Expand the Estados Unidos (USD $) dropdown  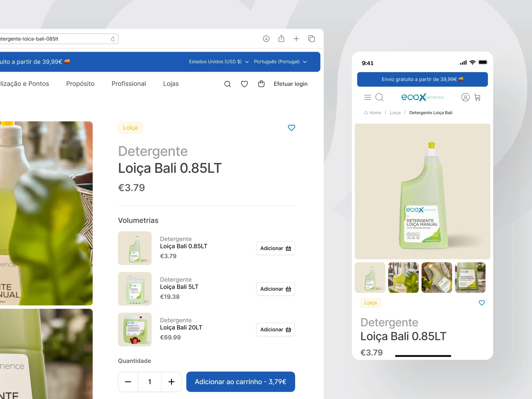[x=219, y=62]
